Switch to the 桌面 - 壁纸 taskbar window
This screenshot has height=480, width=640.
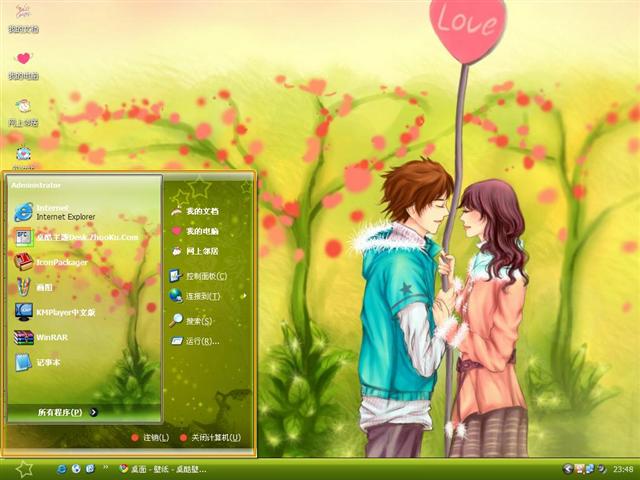(162, 469)
